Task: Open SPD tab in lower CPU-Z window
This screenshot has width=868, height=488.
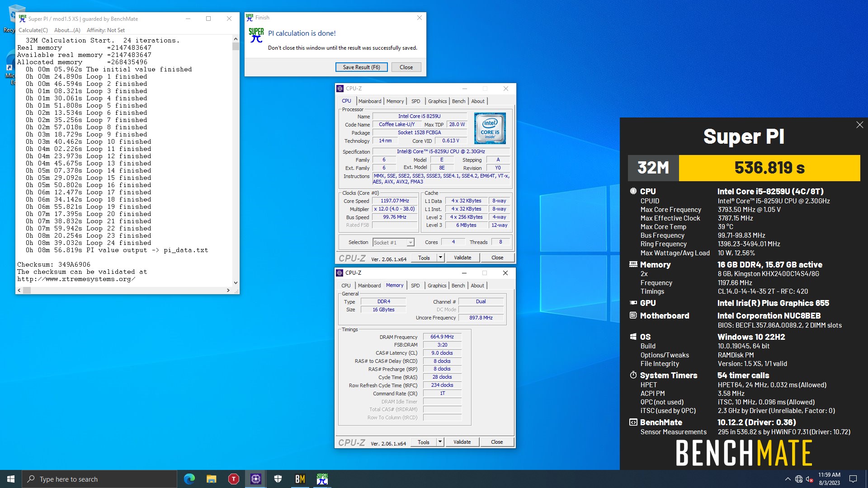Action: [x=415, y=286]
